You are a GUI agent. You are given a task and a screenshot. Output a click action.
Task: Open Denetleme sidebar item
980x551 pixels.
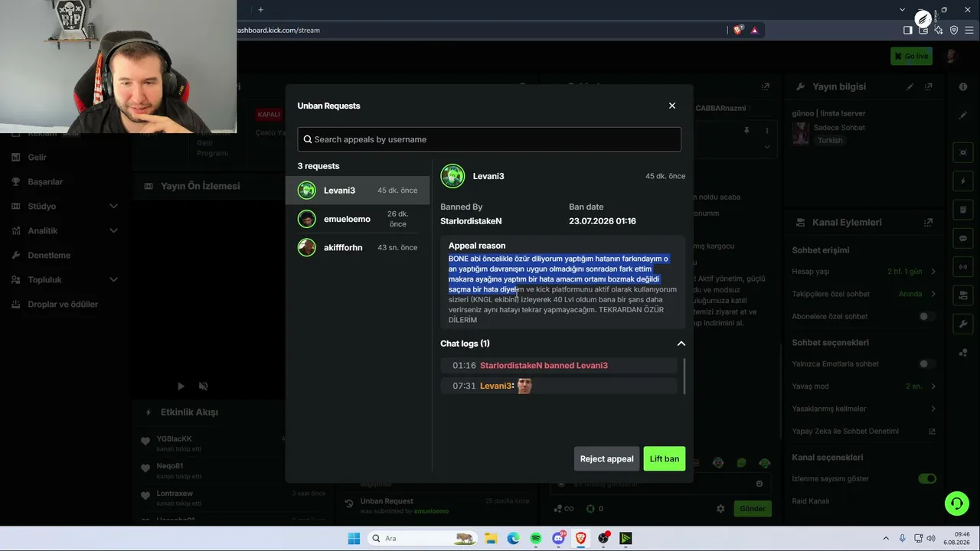click(49, 255)
